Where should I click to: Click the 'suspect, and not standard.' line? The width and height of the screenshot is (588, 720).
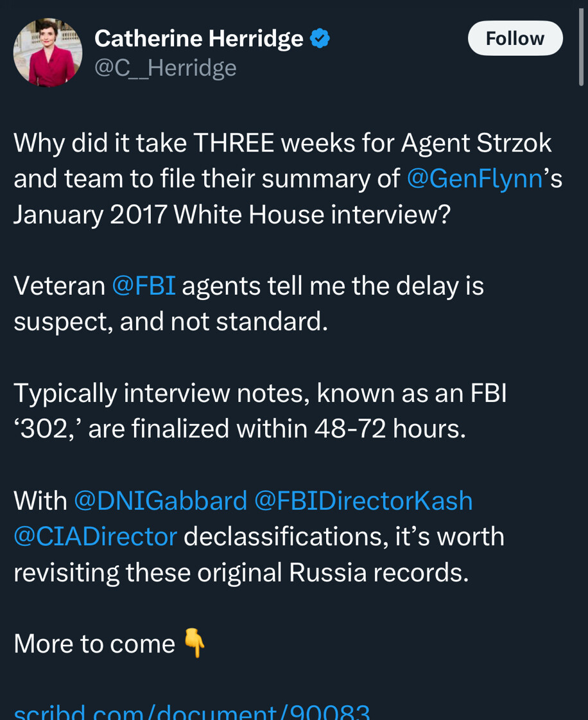coord(171,322)
